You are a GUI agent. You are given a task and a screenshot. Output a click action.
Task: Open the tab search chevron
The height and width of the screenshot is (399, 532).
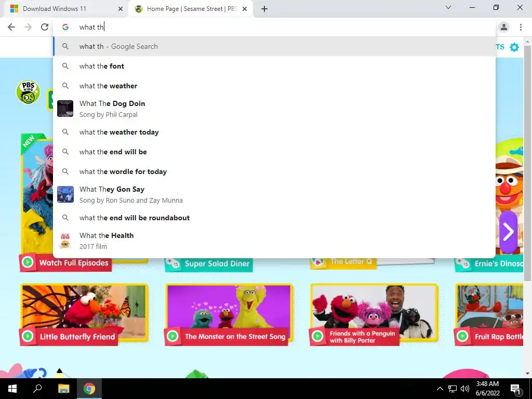448,7
